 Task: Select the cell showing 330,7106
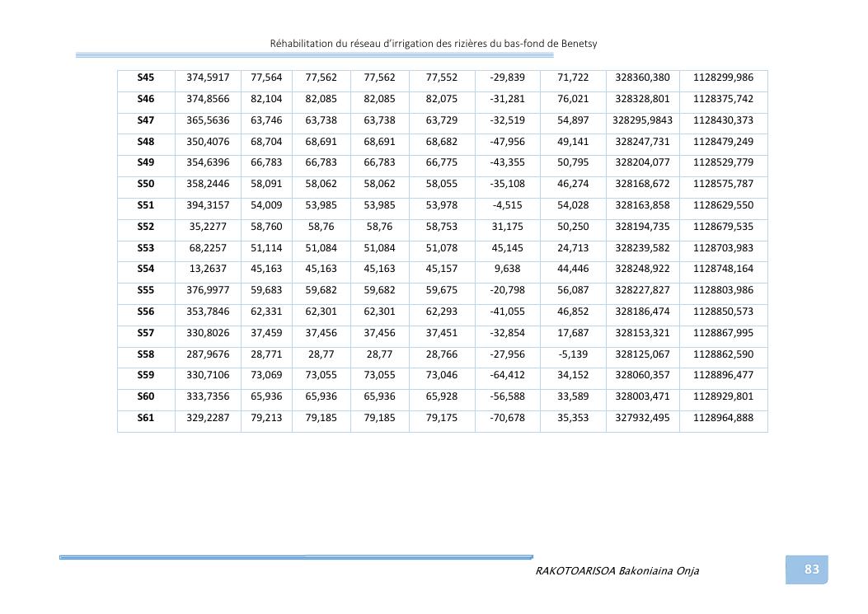[x=208, y=375]
